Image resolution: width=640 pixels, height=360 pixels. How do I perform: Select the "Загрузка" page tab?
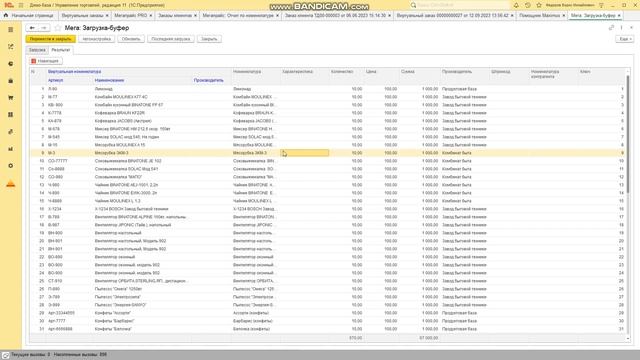click(37, 50)
